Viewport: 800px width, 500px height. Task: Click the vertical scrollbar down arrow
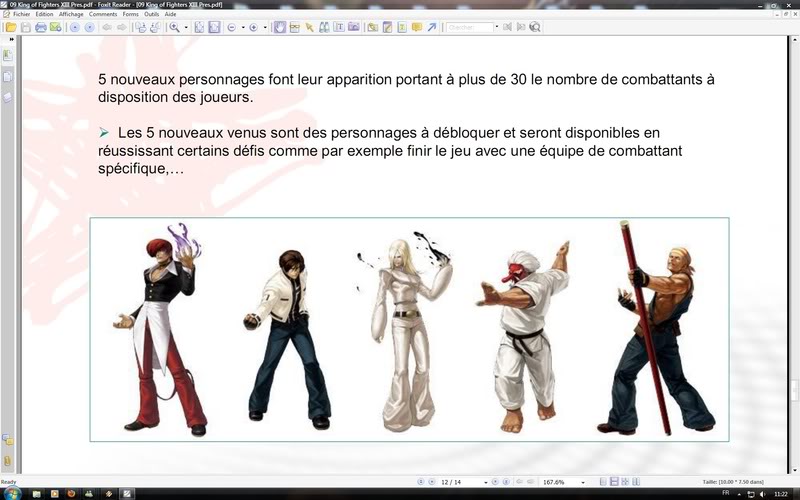click(x=794, y=467)
